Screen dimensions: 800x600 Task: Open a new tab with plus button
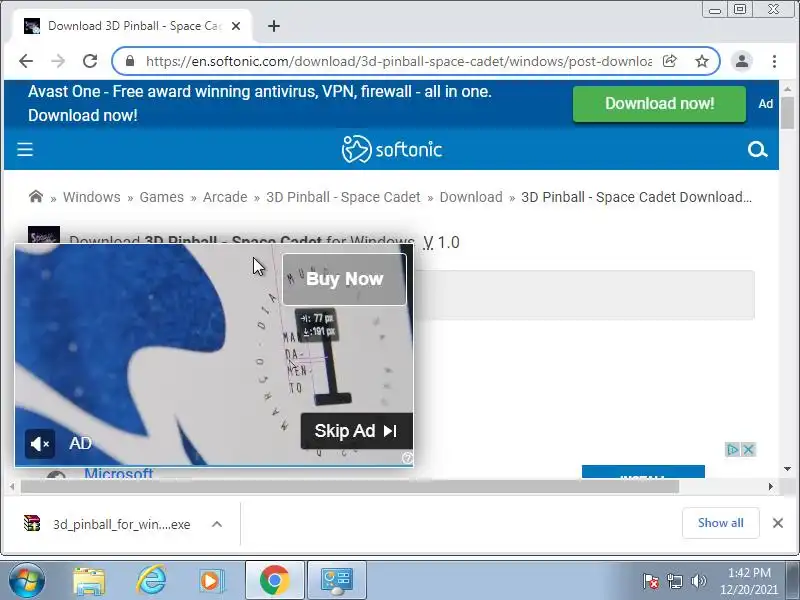(x=273, y=26)
